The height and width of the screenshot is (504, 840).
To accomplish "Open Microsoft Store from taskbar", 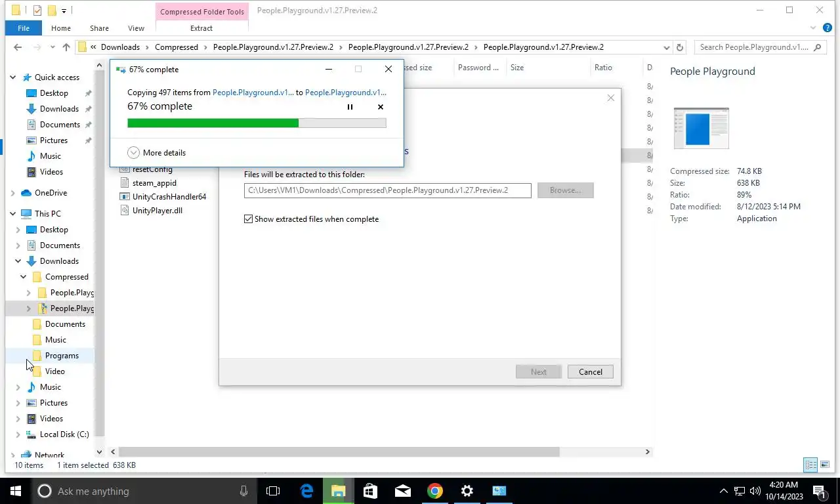I will click(x=371, y=491).
